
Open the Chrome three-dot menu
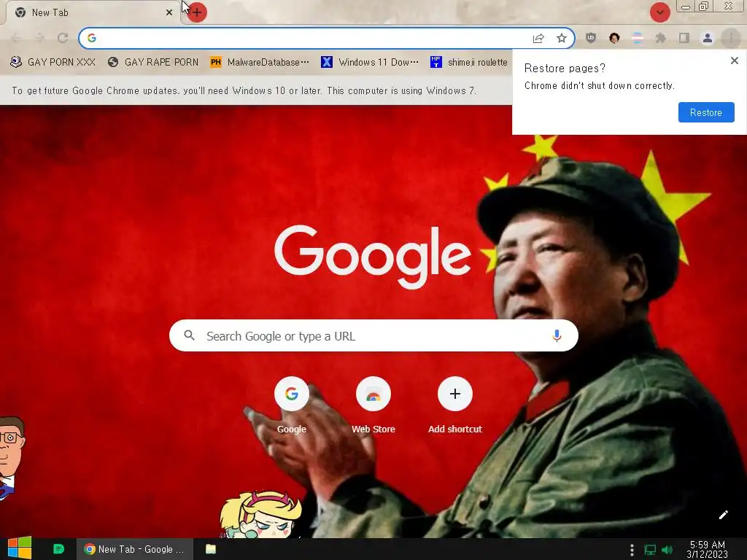click(731, 38)
